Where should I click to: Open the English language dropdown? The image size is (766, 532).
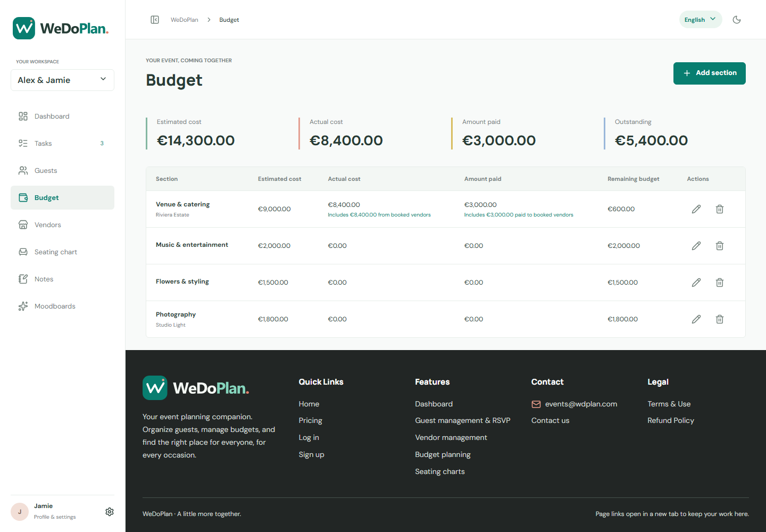[700, 20]
